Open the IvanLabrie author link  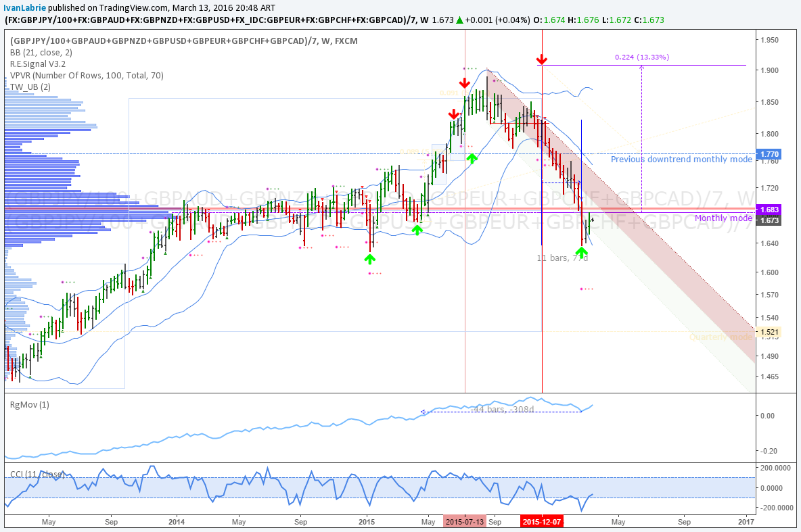(24, 7)
